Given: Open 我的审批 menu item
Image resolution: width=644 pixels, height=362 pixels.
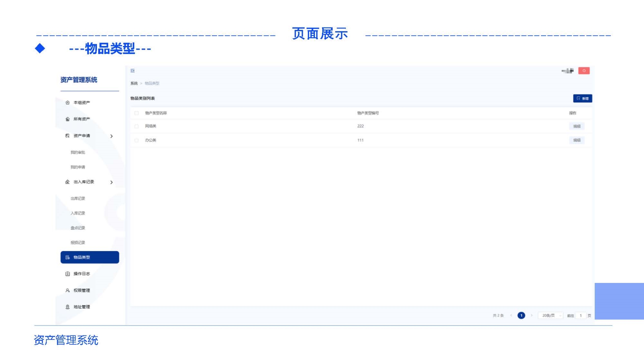Looking at the screenshot, I should tap(78, 153).
